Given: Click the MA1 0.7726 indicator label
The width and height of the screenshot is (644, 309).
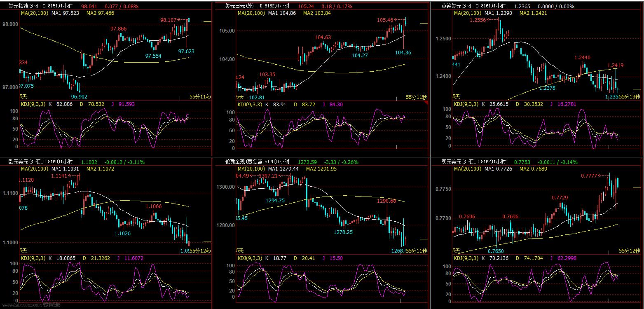Looking at the screenshot, I should (x=499, y=169).
